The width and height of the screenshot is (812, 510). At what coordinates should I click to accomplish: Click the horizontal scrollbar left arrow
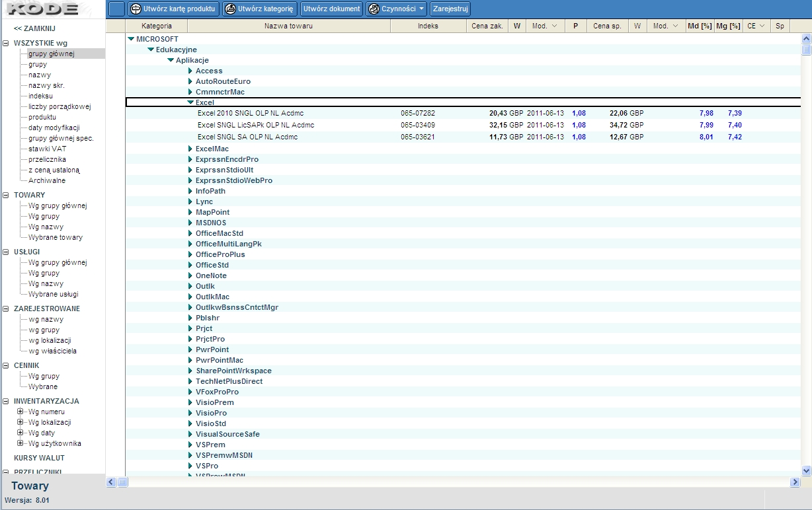coord(111,482)
